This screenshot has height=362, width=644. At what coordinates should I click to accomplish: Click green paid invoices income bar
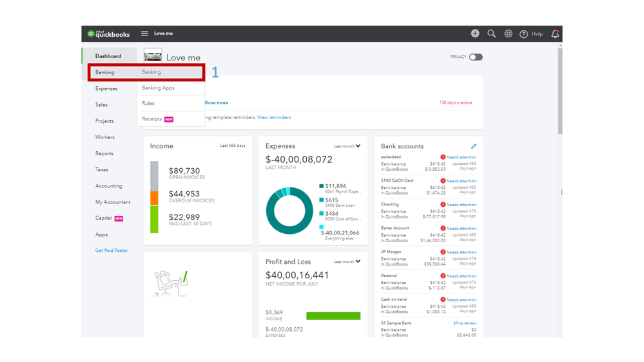tap(154, 219)
